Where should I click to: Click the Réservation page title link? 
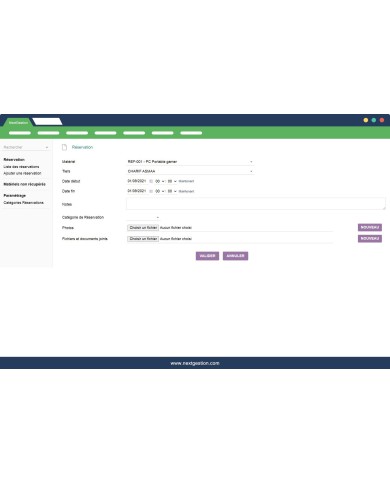82,147
